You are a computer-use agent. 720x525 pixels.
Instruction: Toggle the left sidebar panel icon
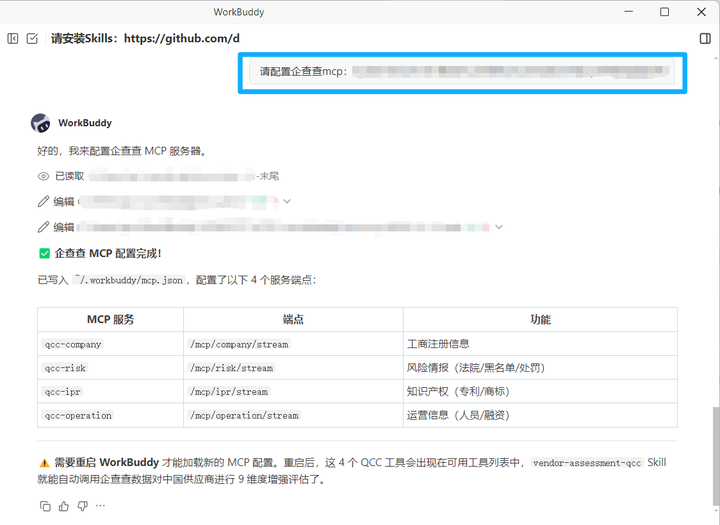point(13,39)
